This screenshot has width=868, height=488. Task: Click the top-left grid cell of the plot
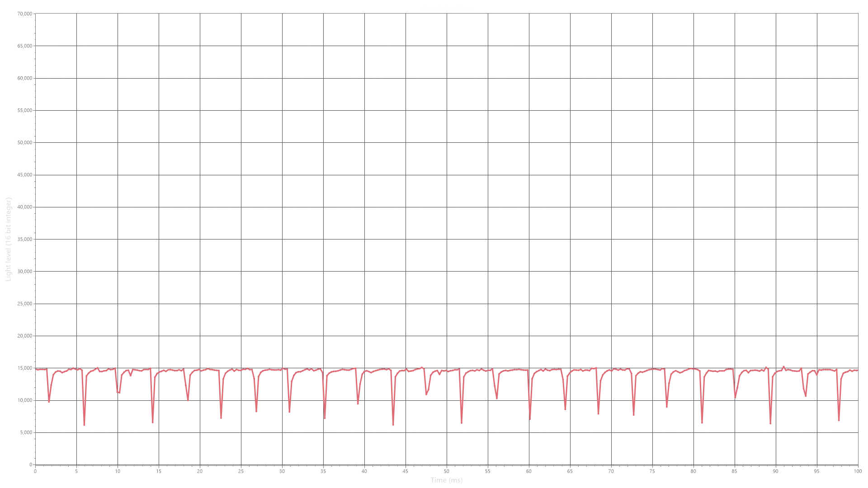tap(57, 29)
